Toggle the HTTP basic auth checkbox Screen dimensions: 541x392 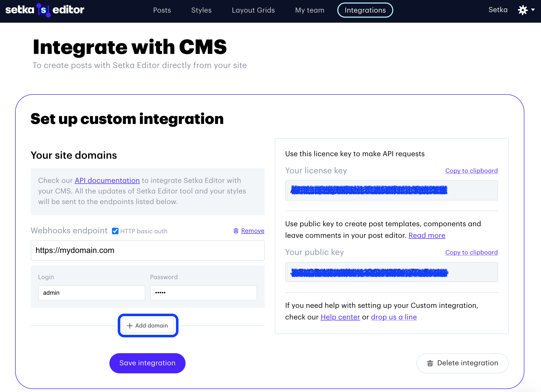click(115, 231)
